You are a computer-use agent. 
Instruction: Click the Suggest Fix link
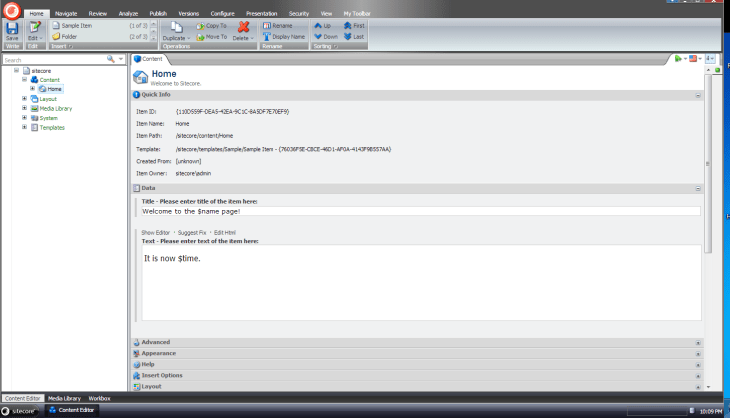(192, 232)
